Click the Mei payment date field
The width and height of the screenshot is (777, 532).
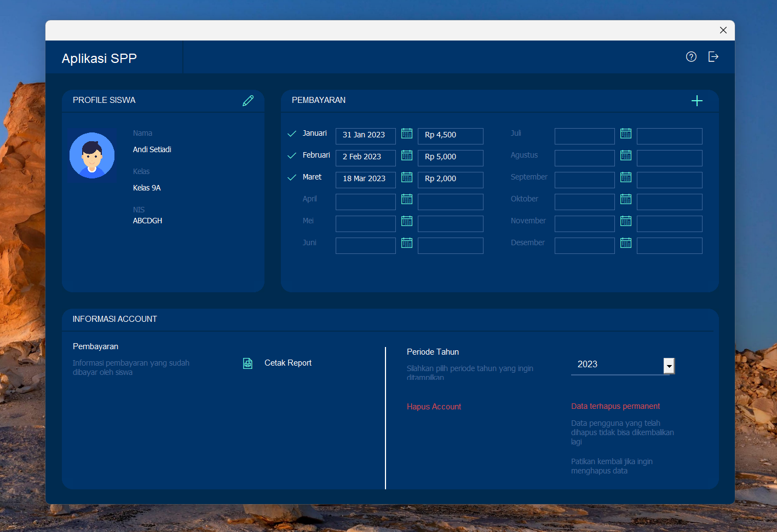[365, 223]
